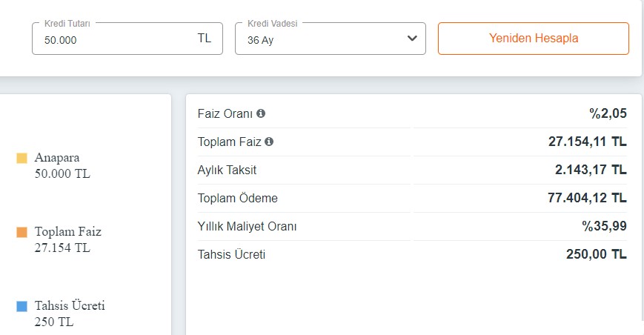Click the 77.404,12 TL total payment value

[x=587, y=198]
